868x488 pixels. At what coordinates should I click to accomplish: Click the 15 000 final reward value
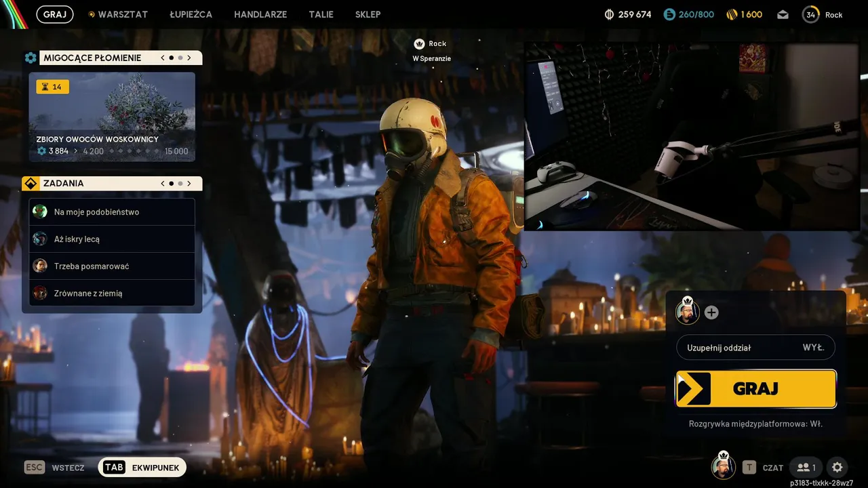[176, 151]
